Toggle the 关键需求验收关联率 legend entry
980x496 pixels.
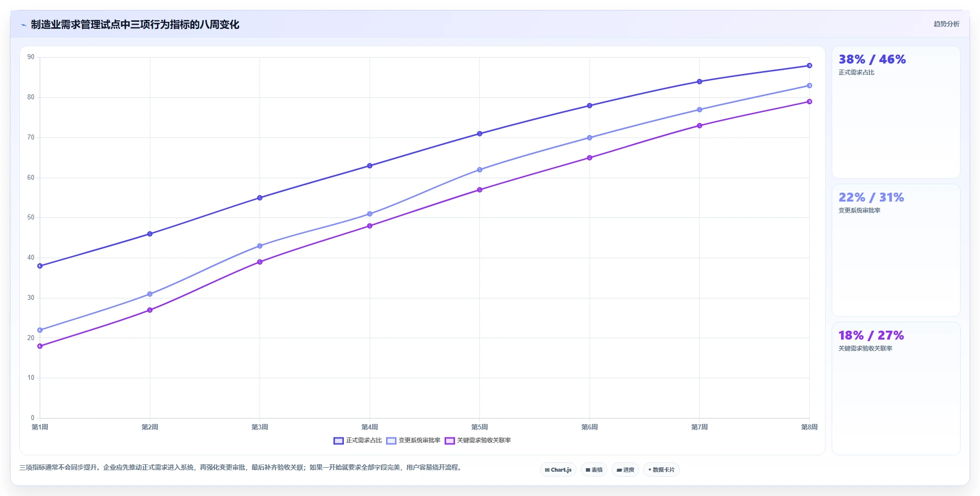click(x=478, y=440)
